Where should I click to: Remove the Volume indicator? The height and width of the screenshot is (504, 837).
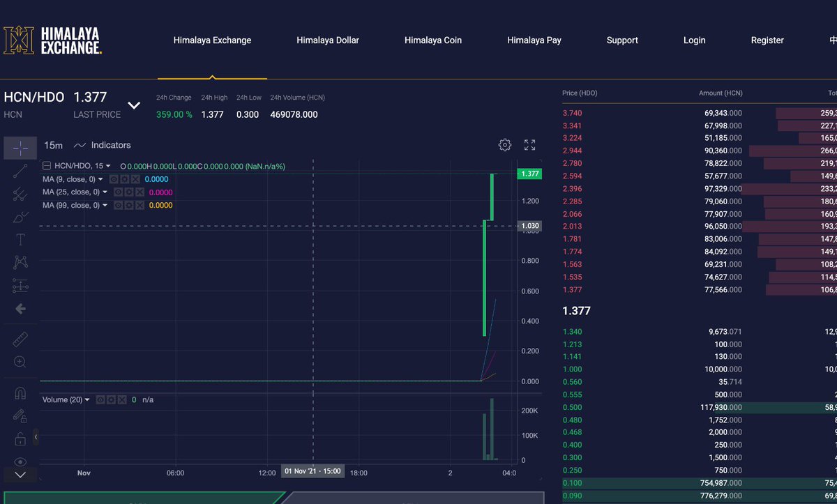pyautogui.click(x=121, y=400)
